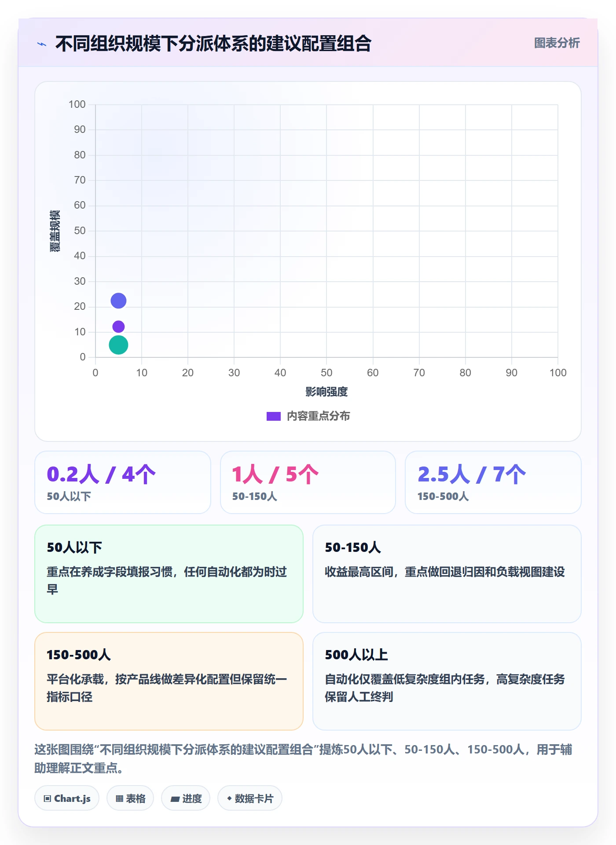The width and height of the screenshot is (616, 845).
Task: Click the 收益最高区间 description text
Action: (x=445, y=572)
